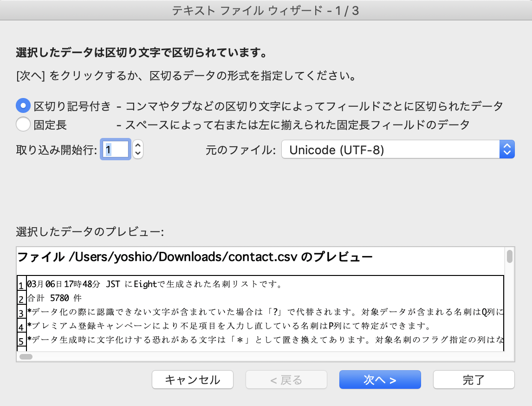
Task: Cancel the wizard with キャンセル
Action: [192, 380]
